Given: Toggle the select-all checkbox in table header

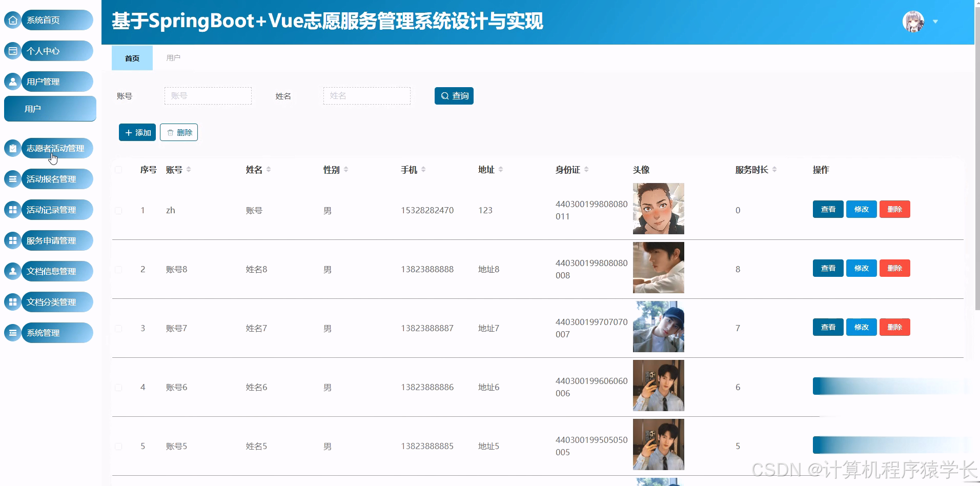Looking at the screenshot, I should click(118, 170).
